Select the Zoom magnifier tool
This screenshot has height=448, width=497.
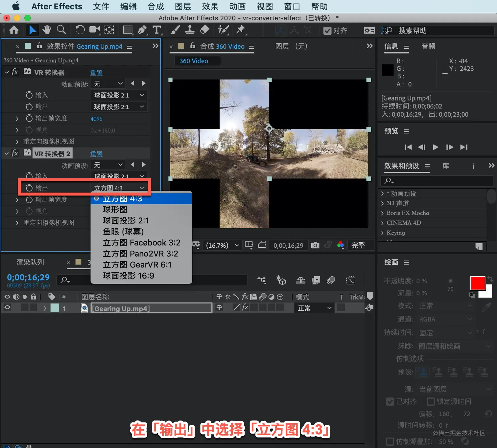(x=61, y=30)
